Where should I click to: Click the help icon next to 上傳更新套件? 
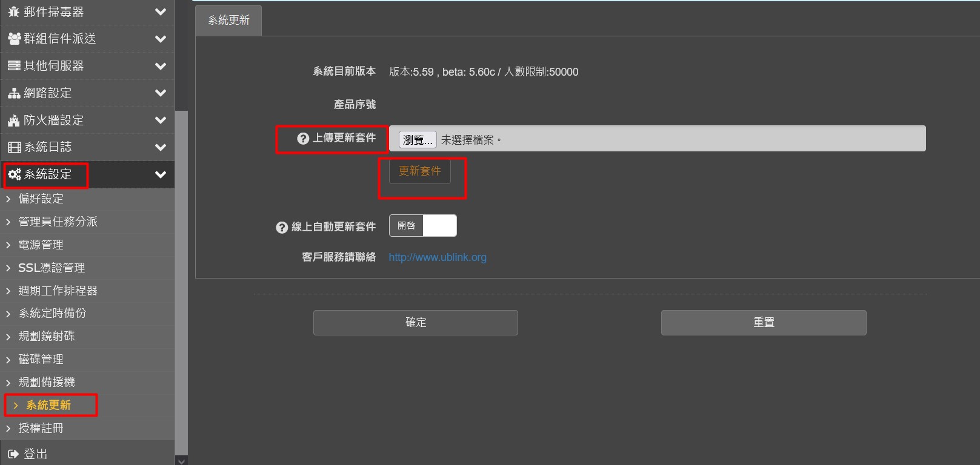tap(303, 139)
